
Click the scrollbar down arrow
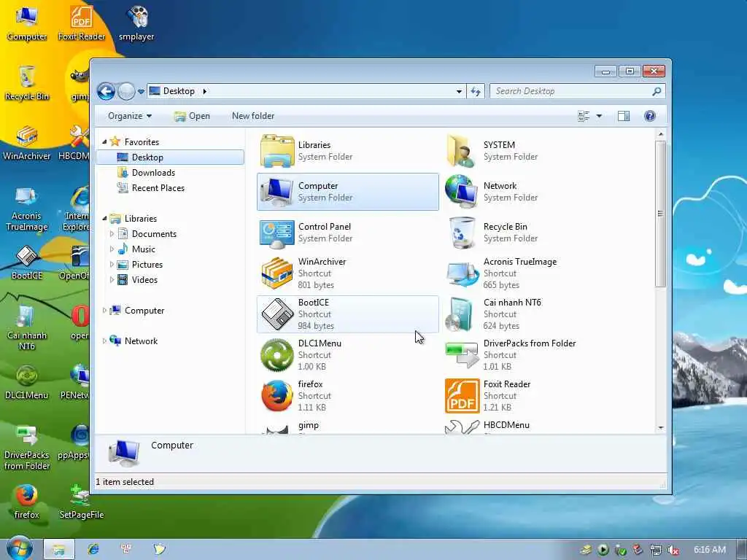(x=661, y=427)
